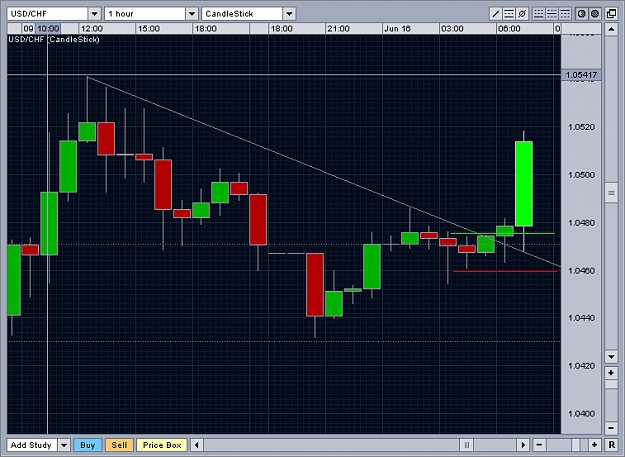Click the vertical zoom minus button

click(611, 428)
